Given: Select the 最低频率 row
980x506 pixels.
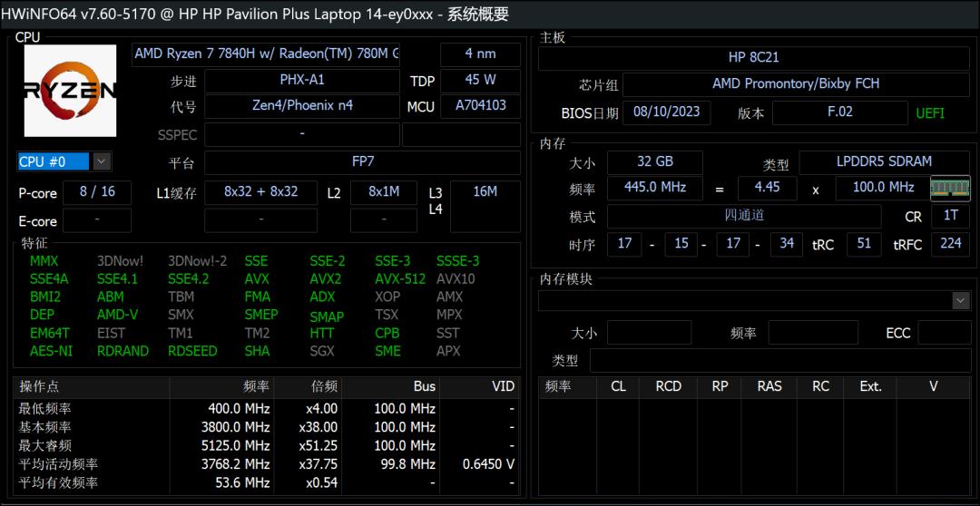Looking at the screenshot, I should coord(267,409).
